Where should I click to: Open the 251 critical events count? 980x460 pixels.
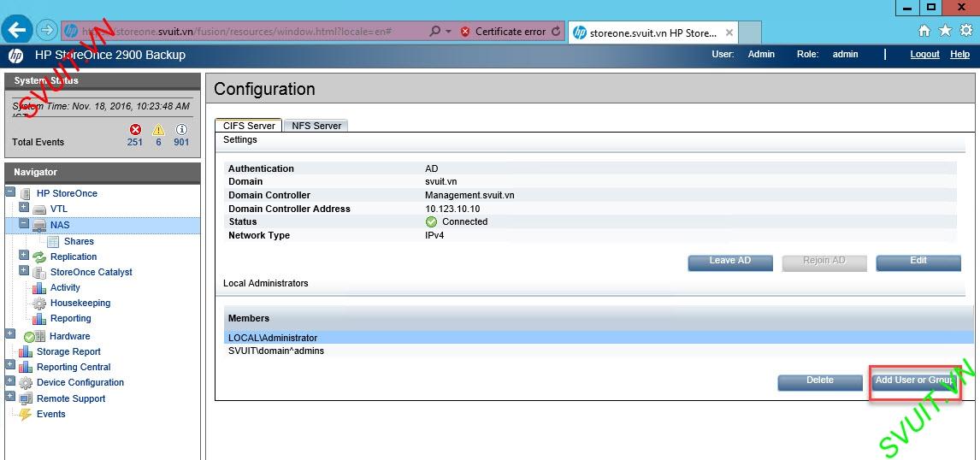[135, 143]
